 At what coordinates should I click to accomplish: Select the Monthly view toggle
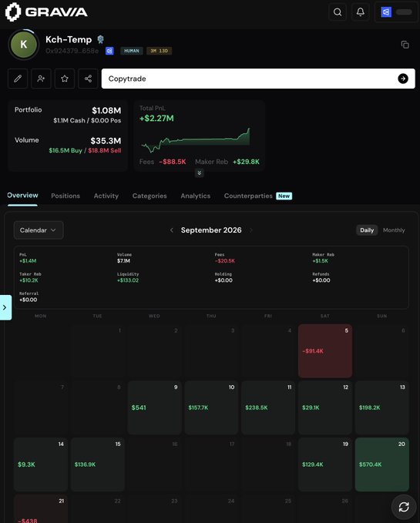click(394, 230)
